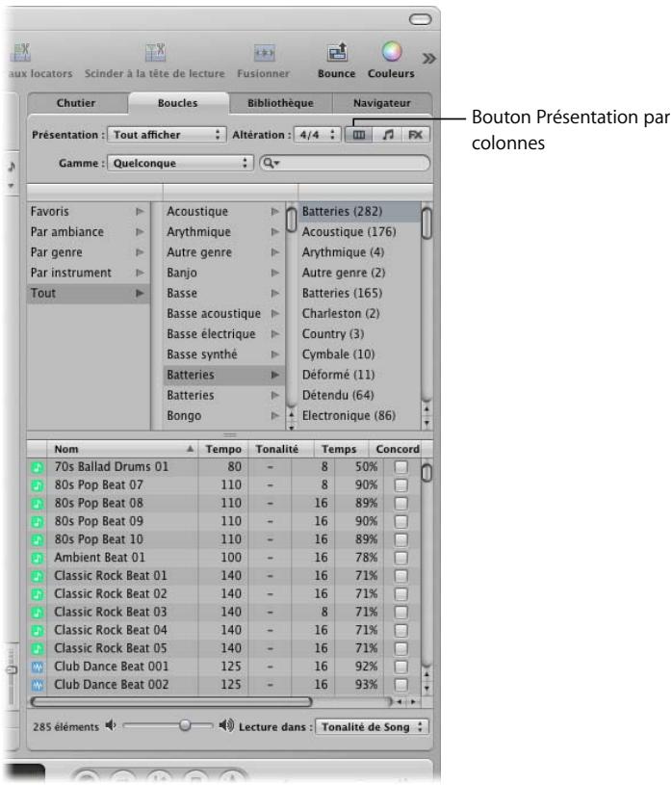Select Batteries (282) in third column
The image size is (672, 785).
(x=359, y=211)
